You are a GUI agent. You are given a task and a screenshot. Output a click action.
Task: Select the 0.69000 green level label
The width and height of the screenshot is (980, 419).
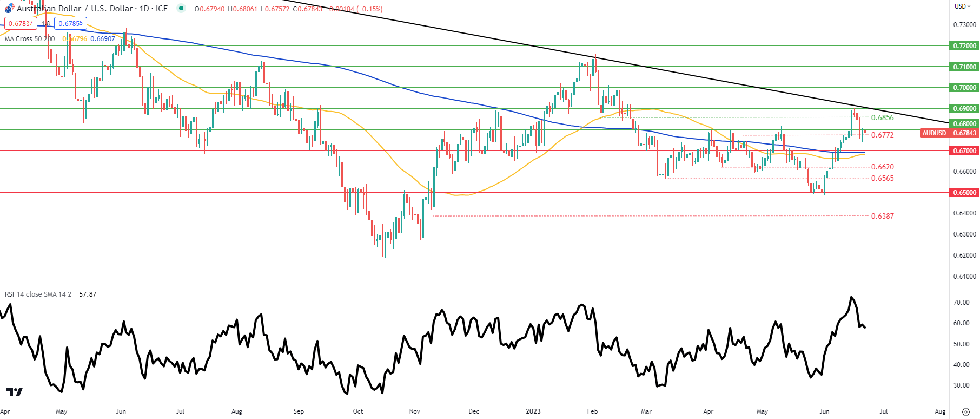[965, 109]
